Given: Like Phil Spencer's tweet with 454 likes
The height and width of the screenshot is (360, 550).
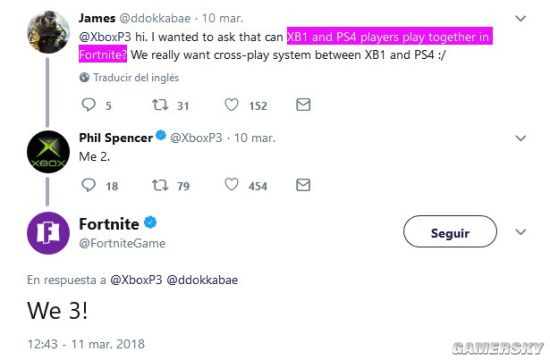Looking at the screenshot, I should pyautogui.click(x=232, y=185).
